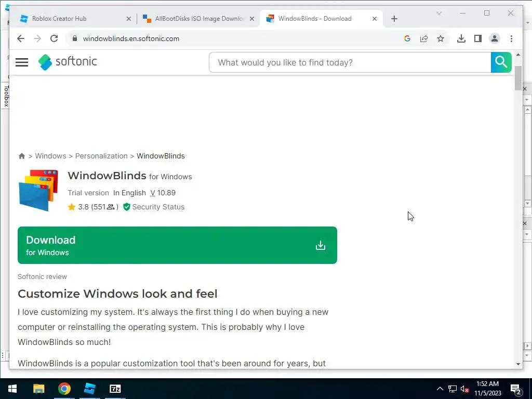Click the Softonic logo
The height and width of the screenshot is (399, 532).
(x=68, y=62)
